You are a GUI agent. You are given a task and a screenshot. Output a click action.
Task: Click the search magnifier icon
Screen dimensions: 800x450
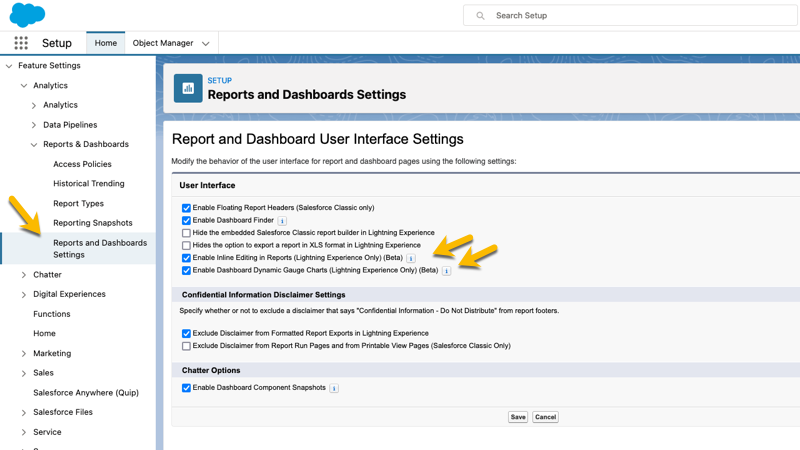coord(480,16)
